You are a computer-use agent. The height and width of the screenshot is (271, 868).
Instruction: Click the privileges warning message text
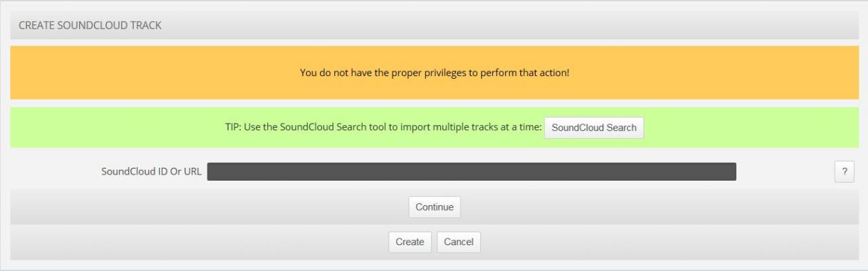pyautogui.click(x=435, y=72)
